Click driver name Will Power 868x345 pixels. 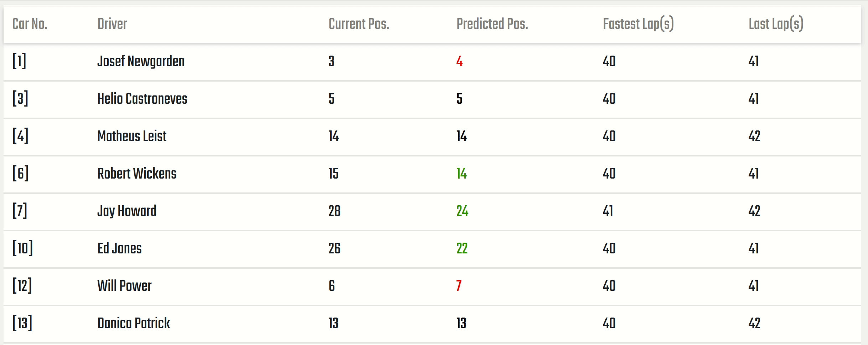[x=124, y=286]
